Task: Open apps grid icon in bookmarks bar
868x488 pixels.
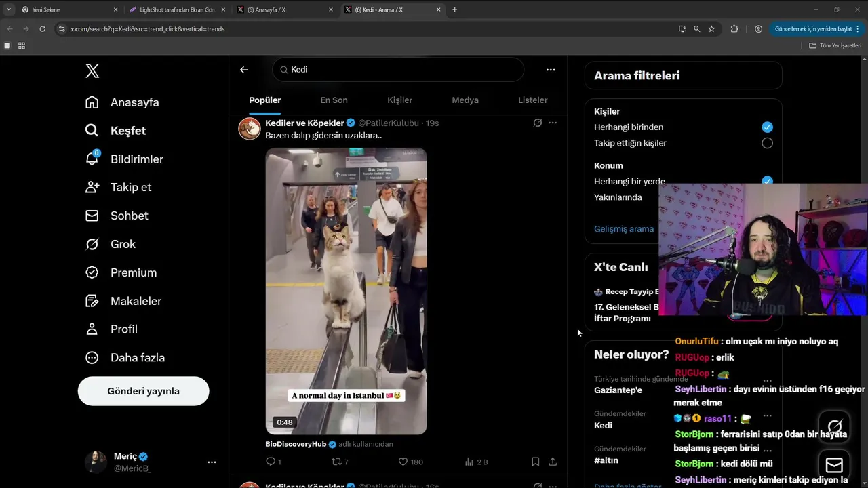Action: (x=22, y=45)
